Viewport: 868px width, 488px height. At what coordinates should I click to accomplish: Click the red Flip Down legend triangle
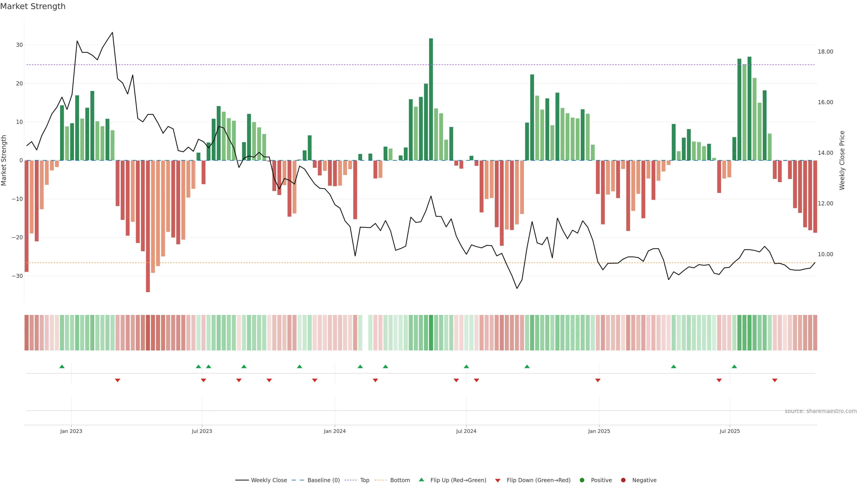pyautogui.click(x=498, y=481)
